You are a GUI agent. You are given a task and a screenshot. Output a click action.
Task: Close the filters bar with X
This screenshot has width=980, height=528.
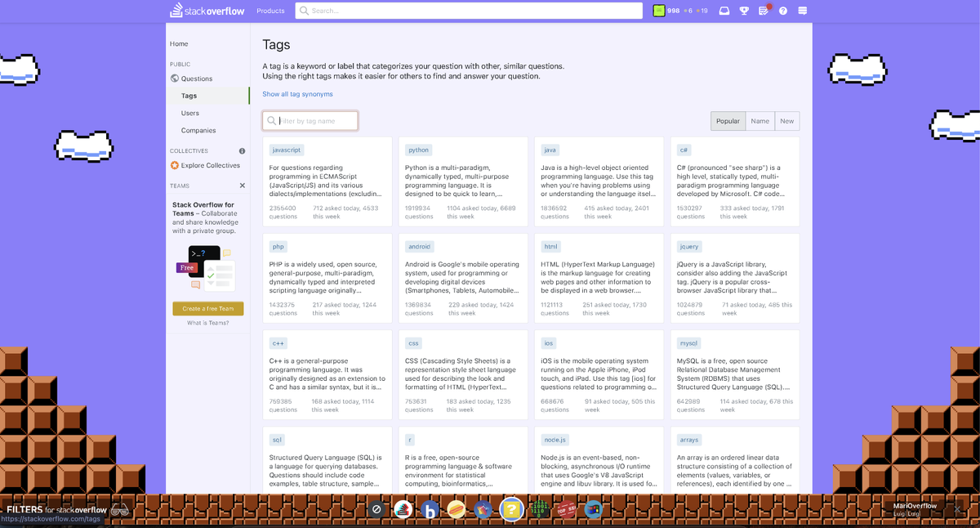[958, 509]
